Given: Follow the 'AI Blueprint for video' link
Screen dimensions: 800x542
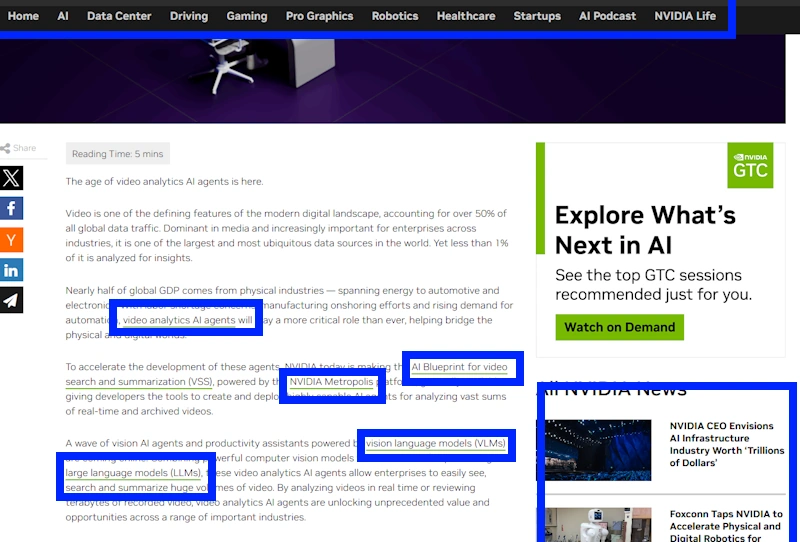Looking at the screenshot, I should [459, 367].
